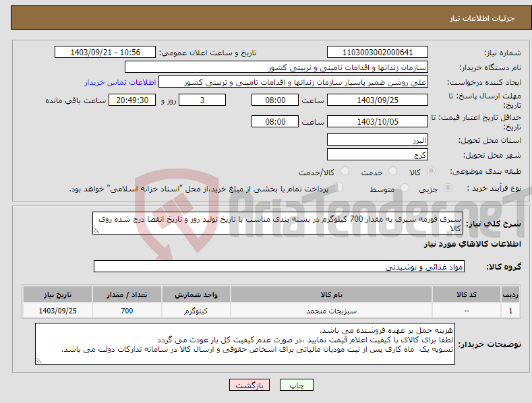This screenshot has width=532, height=403.
Task: Click کیلوگرم unit cell
Action: pos(196,311)
